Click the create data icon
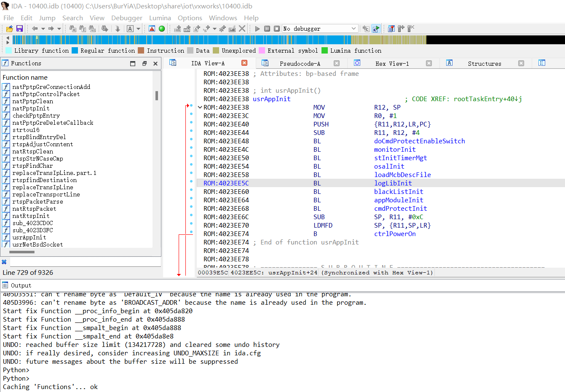 (x=187, y=29)
